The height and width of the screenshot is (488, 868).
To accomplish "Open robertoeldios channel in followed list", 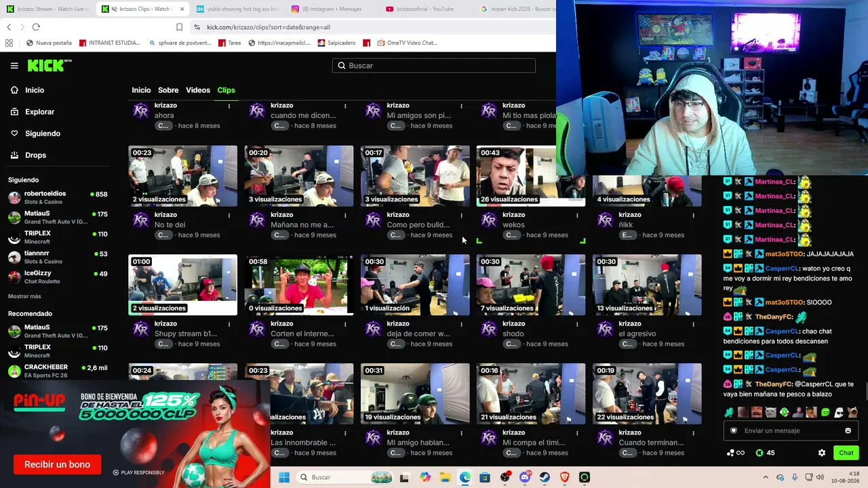I will tap(58, 197).
